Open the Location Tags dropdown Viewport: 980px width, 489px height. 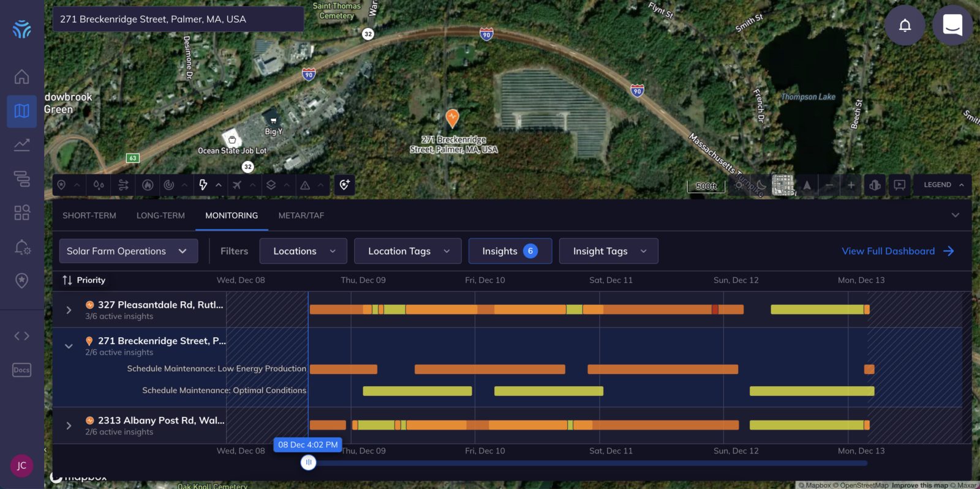click(407, 251)
